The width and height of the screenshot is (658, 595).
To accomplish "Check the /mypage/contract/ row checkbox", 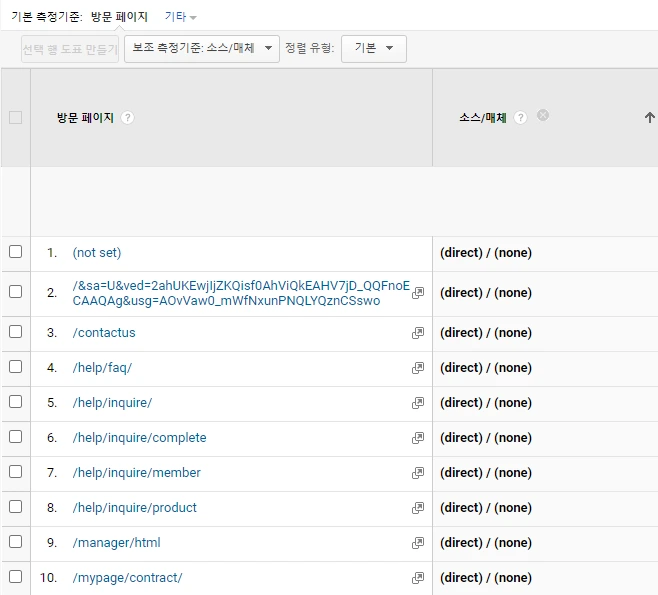I will point(16,577).
